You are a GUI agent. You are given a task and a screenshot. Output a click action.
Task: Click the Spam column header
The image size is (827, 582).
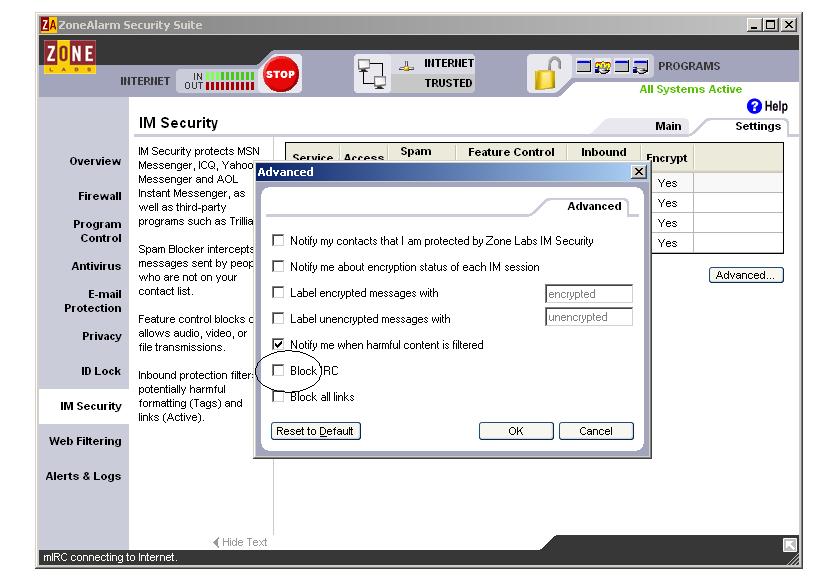click(x=416, y=151)
